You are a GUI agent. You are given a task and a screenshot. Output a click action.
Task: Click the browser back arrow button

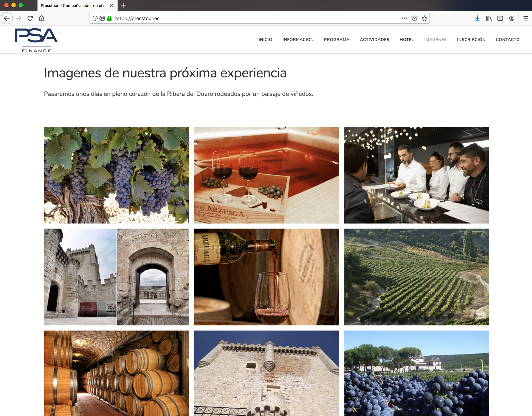(x=7, y=18)
